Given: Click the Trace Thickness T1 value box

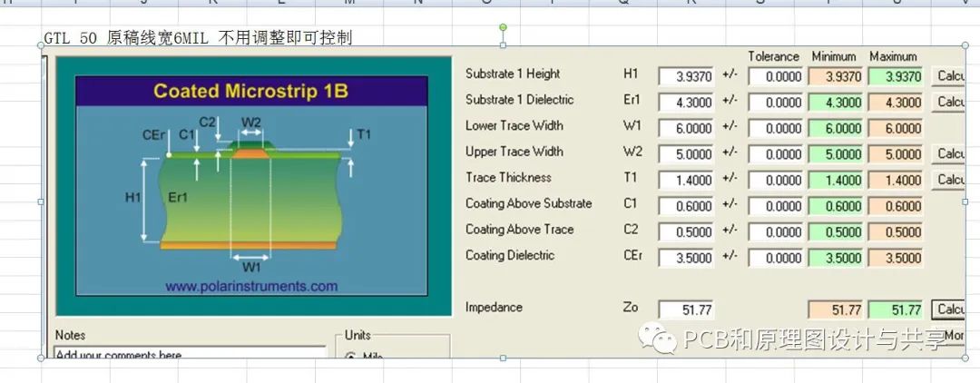Looking at the screenshot, I should pyautogui.click(x=686, y=181).
